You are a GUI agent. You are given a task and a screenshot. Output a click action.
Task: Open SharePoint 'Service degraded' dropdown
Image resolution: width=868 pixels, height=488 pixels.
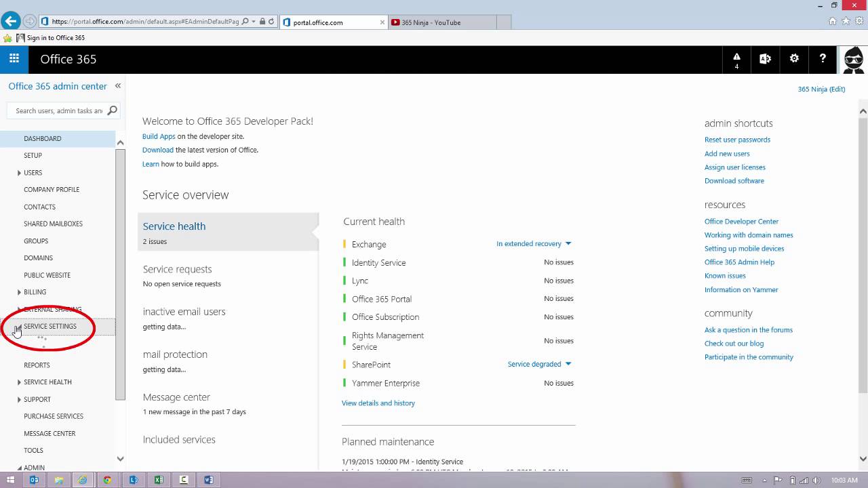pyautogui.click(x=540, y=364)
